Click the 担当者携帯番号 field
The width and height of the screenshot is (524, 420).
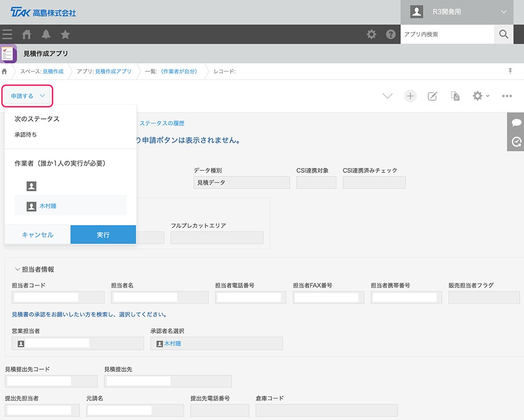[407, 297]
